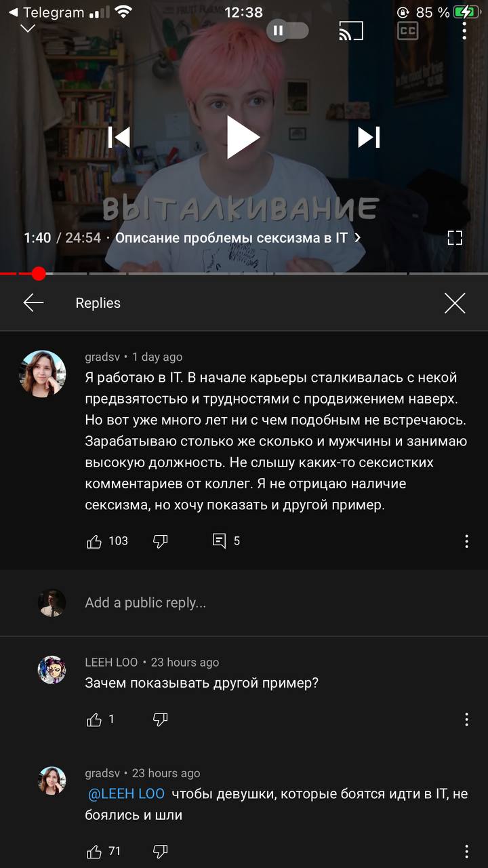Open video more options menu
488x868 pixels.
tap(464, 31)
